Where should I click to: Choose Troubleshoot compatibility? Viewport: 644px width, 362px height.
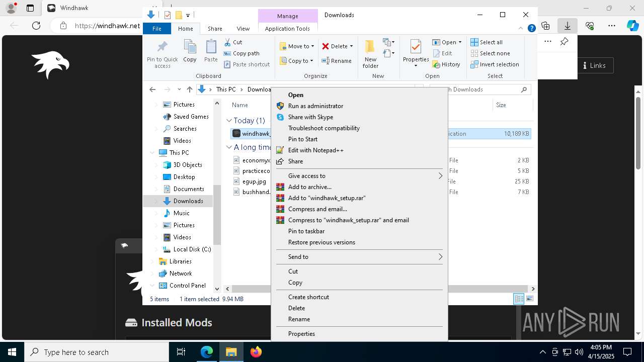pos(359,128)
